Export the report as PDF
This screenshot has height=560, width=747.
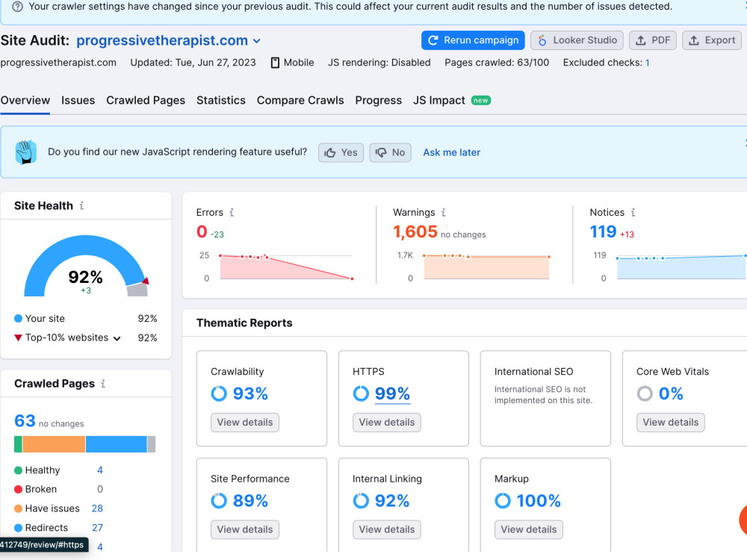(x=653, y=40)
